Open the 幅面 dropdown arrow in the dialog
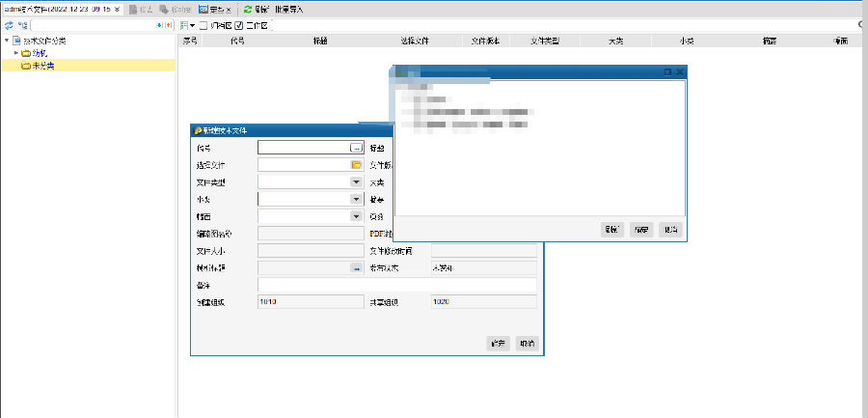This screenshot has width=868, height=418. pos(356,216)
